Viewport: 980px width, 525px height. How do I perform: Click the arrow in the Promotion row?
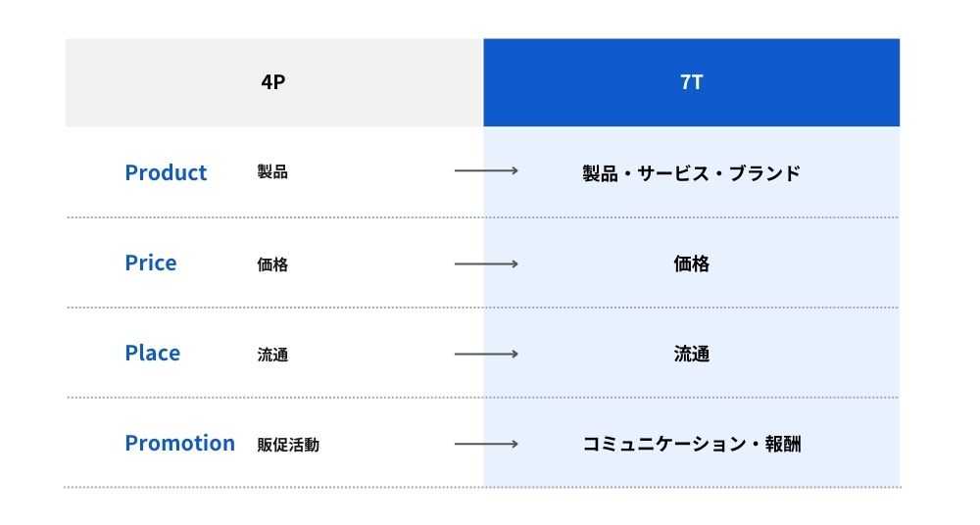pyautogui.click(x=486, y=444)
